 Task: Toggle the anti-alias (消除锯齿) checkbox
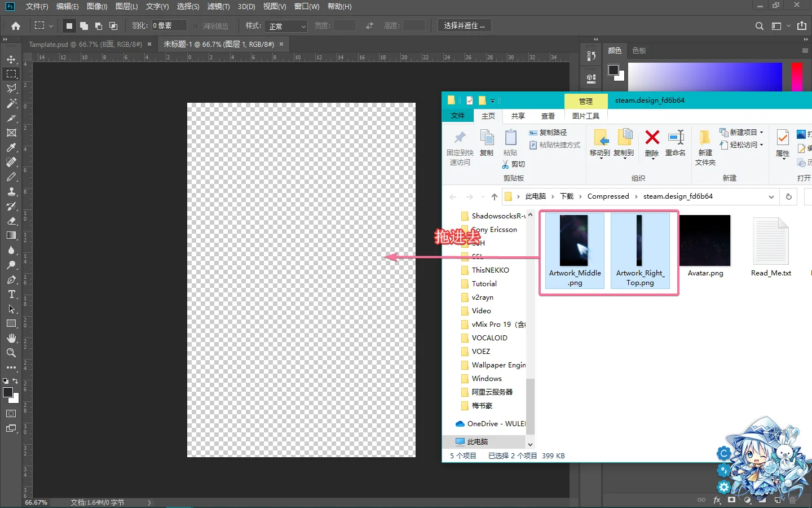[196, 26]
